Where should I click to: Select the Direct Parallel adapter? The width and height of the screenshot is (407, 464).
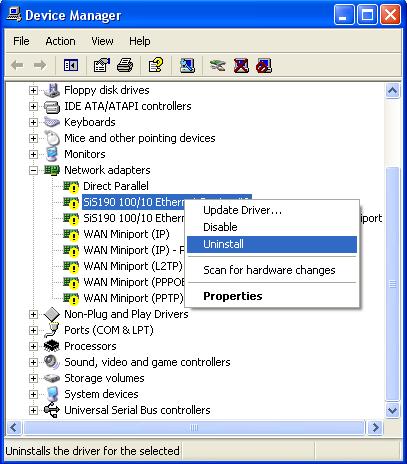tap(116, 186)
